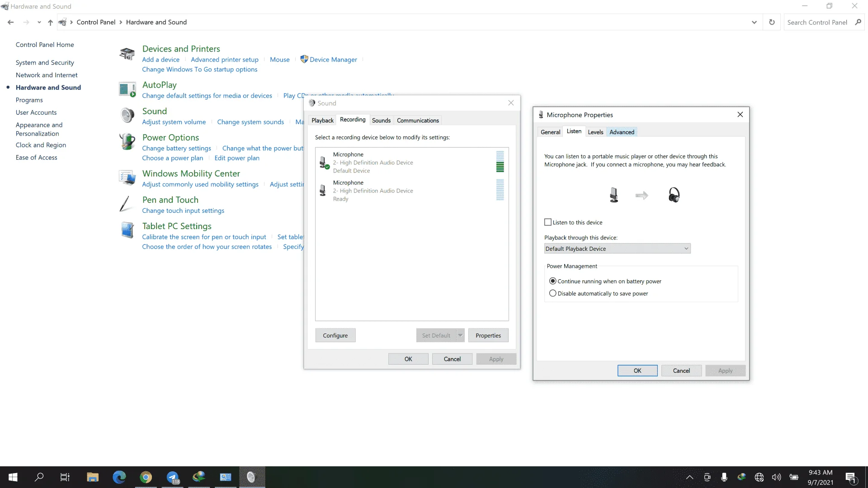This screenshot has height=488, width=868.
Task: Enable Listen to this device checkbox
Action: [548, 222]
